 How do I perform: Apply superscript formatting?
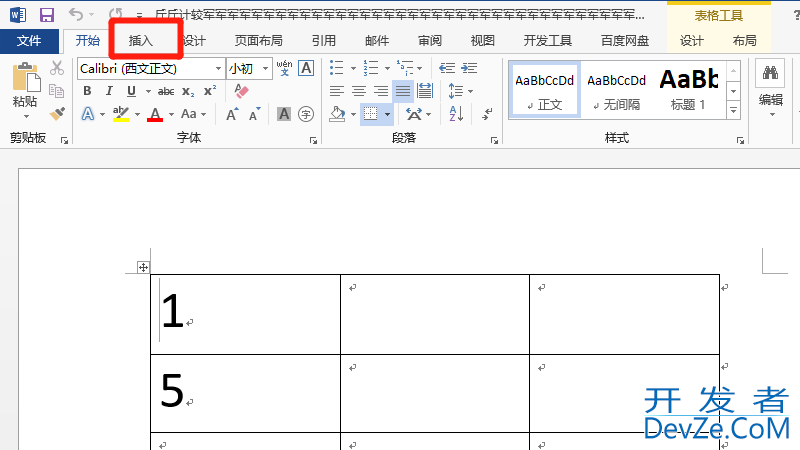210,91
